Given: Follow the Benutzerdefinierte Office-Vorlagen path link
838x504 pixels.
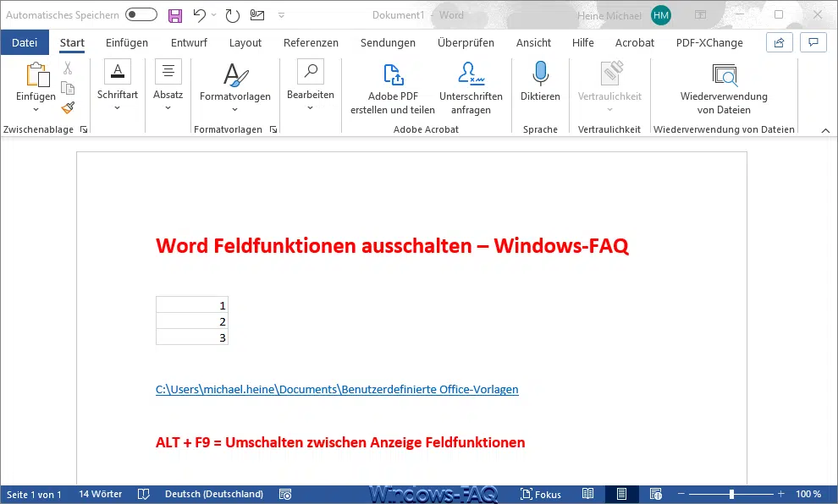Looking at the screenshot, I should tap(337, 390).
